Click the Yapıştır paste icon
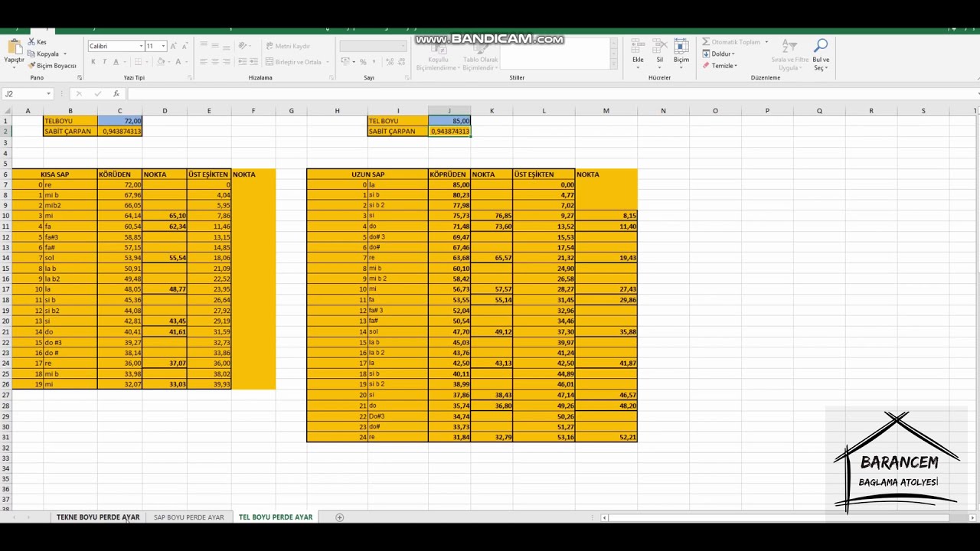Image resolution: width=980 pixels, height=551 pixels. coord(14,47)
